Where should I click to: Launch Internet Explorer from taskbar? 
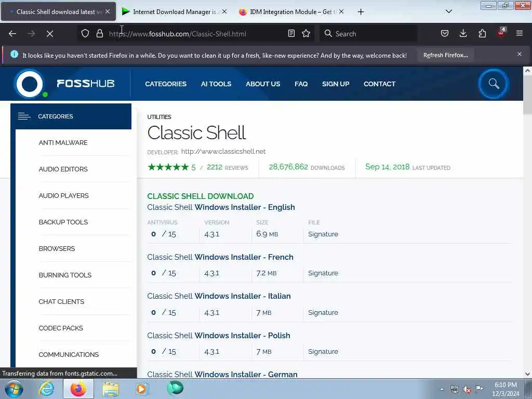[x=46, y=389]
